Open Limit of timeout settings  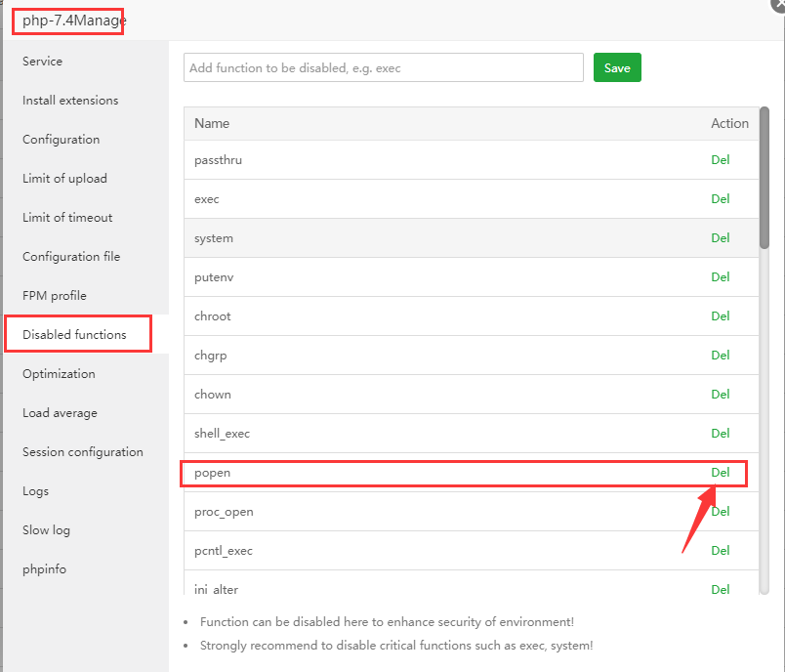click(67, 218)
